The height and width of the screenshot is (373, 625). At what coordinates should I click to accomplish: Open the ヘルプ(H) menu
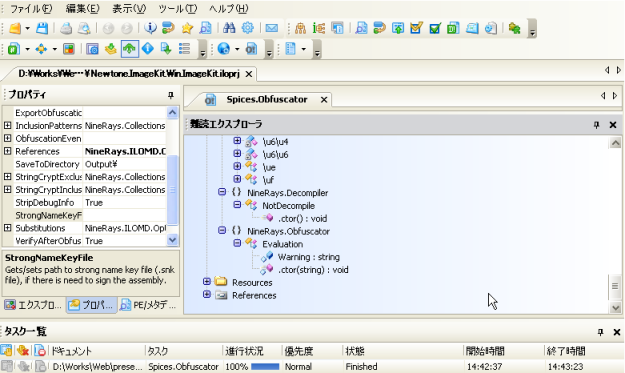point(229,8)
